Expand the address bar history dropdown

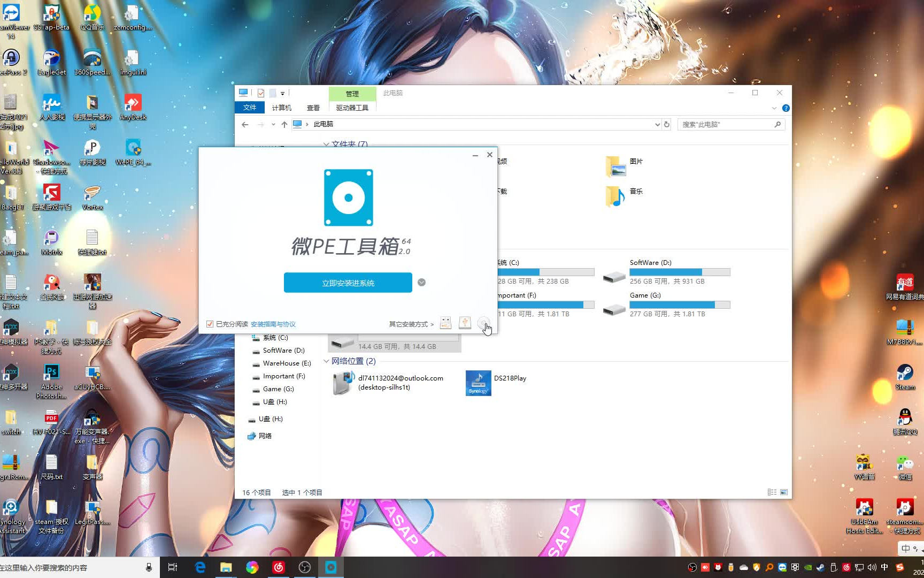(657, 124)
